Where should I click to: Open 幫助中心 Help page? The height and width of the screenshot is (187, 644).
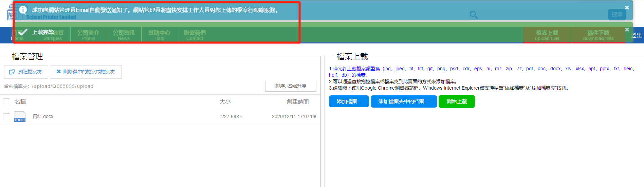(159, 35)
